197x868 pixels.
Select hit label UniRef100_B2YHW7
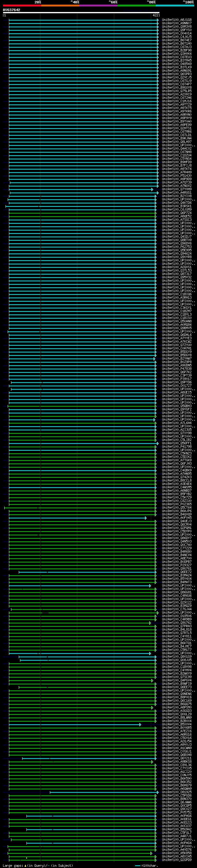(177, 358)
